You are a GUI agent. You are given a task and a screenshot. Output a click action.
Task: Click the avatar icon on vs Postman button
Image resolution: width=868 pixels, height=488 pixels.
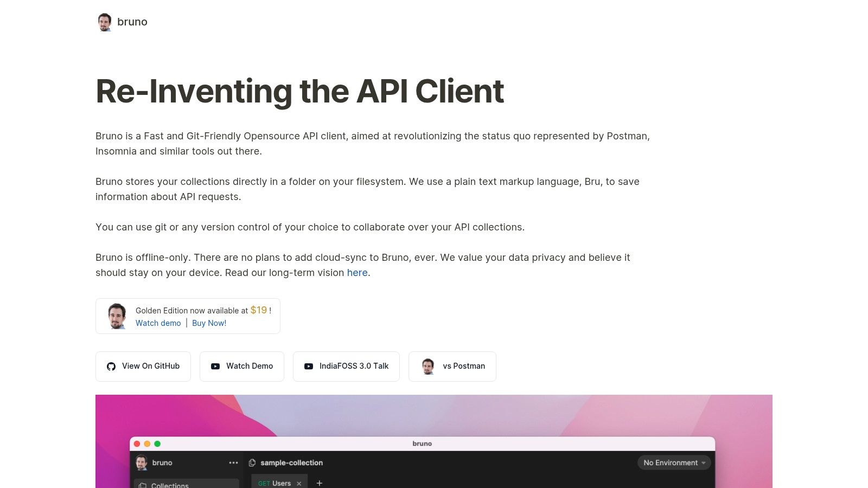(x=429, y=366)
